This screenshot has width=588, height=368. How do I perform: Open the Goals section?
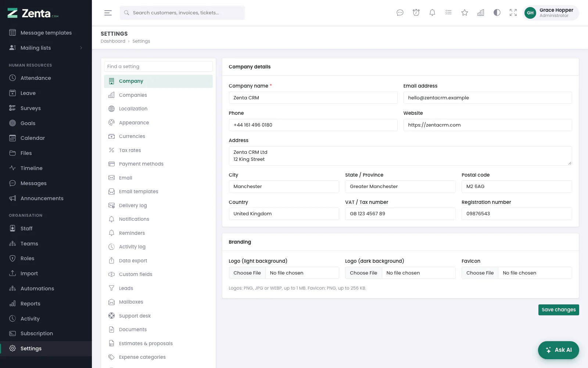point(46,123)
